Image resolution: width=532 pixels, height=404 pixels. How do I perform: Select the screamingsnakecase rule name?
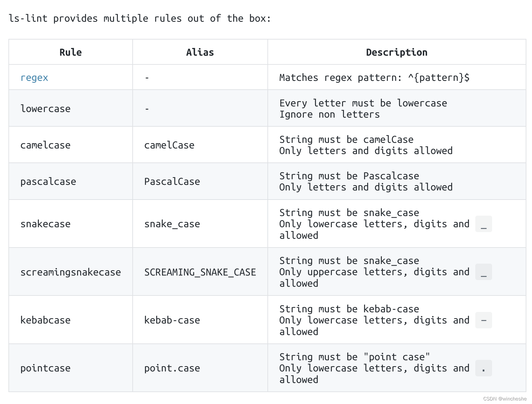pyautogui.click(x=71, y=272)
